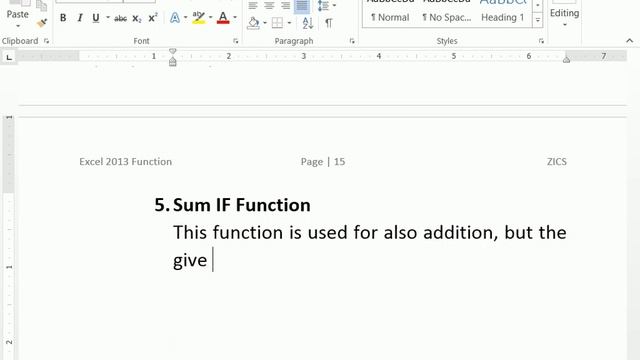Apply the Heading 1 style

[502, 17]
